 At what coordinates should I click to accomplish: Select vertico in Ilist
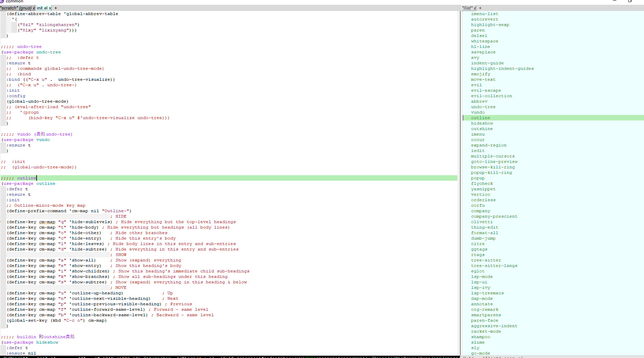coord(480,194)
